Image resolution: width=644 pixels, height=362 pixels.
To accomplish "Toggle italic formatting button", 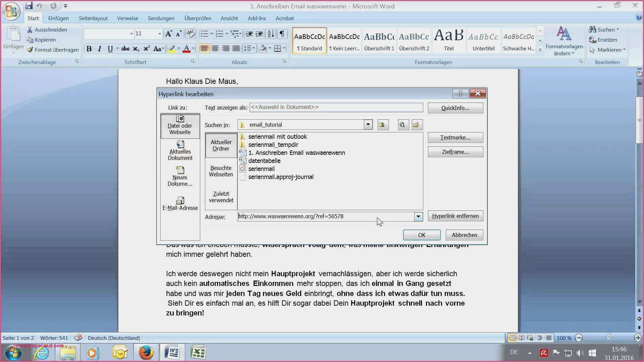I will pos(99,49).
